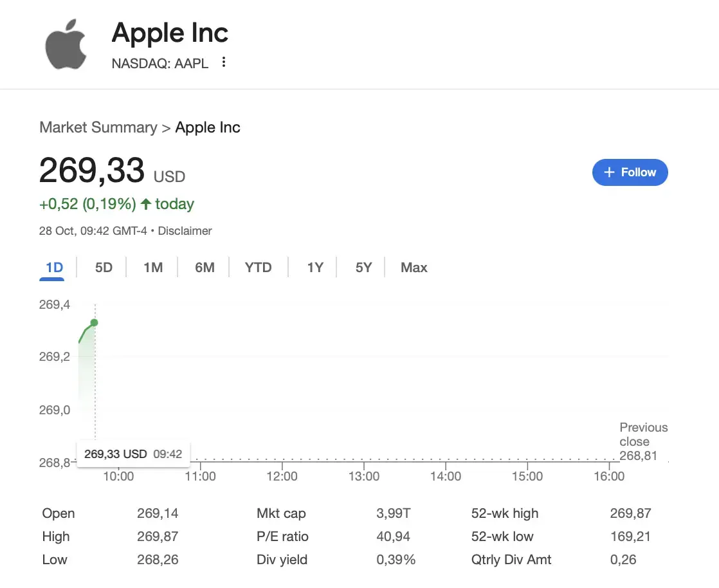The image size is (719, 588).
Task: Open the three-dot options menu beside AAPL
Action: pyautogui.click(x=223, y=62)
